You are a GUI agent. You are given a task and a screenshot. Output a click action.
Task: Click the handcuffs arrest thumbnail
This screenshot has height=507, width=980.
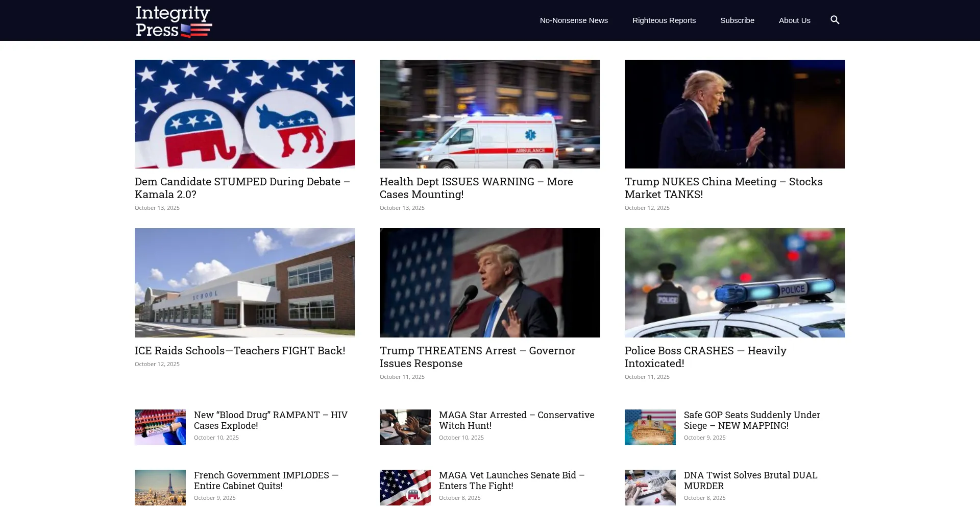405,427
